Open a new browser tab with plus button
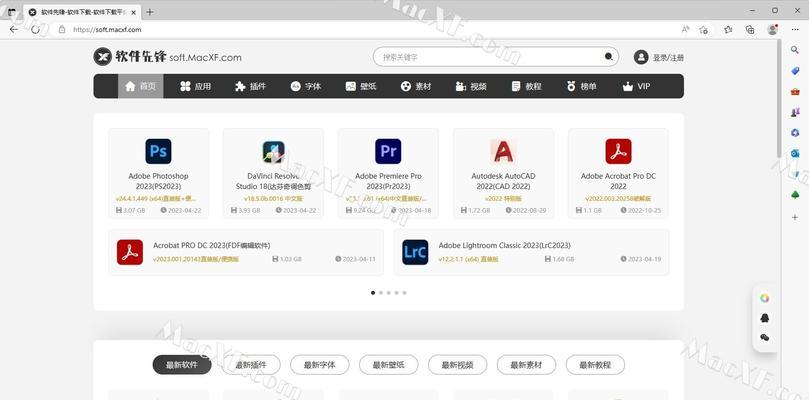809x400 pixels. 150,12
